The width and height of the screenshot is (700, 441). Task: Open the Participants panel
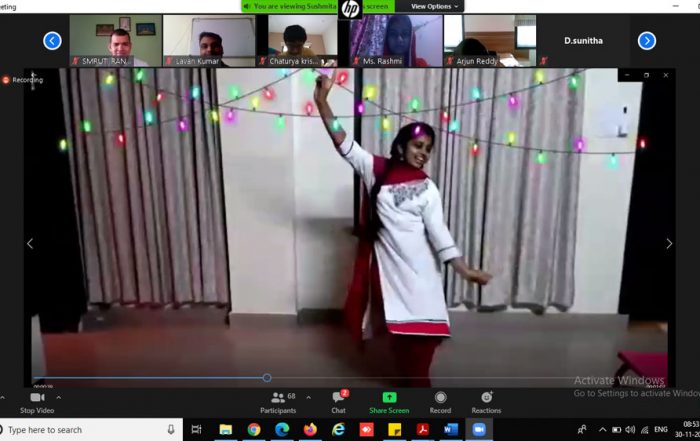click(x=278, y=403)
